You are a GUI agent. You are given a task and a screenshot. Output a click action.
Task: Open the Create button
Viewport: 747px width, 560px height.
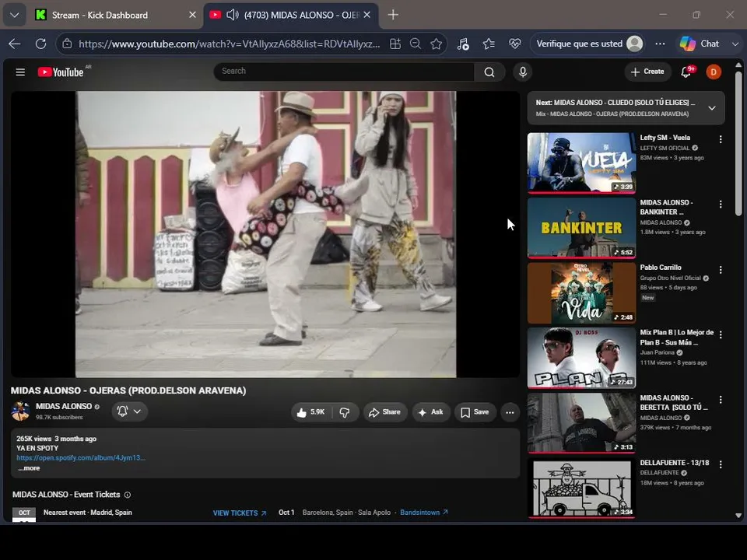[647, 72]
